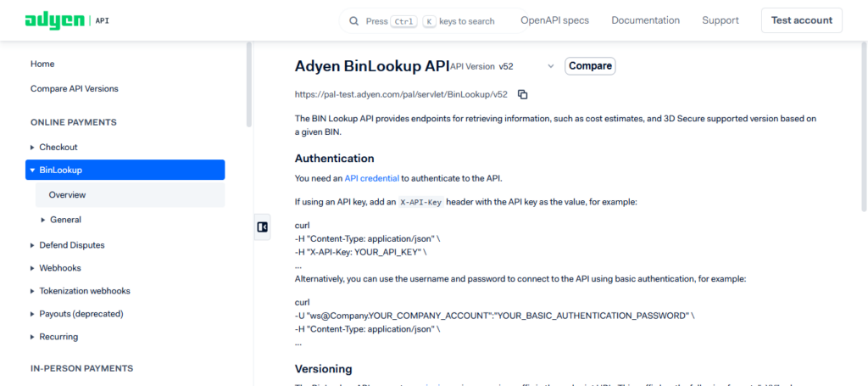Viewport: 868px width, 386px height.
Task: Collapse the BinLookup section
Action: [125, 170]
